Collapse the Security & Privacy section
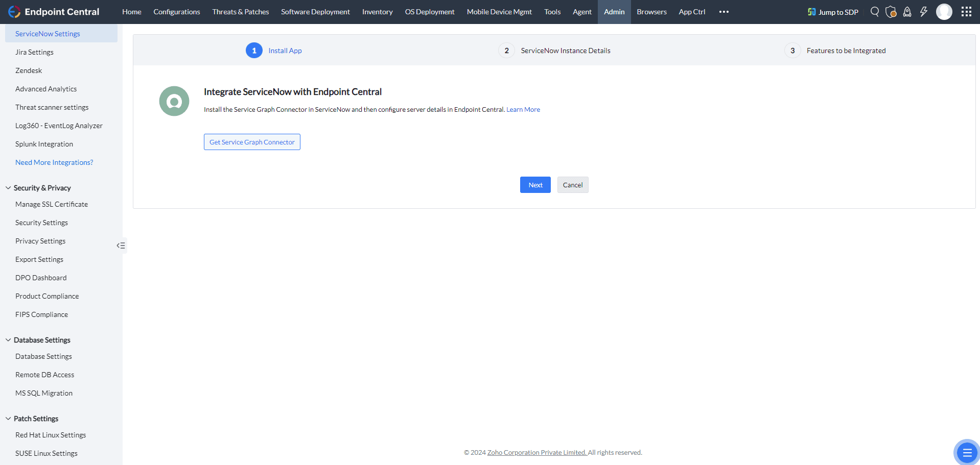The height and width of the screenshot is (465, 980). pos(8,187)
